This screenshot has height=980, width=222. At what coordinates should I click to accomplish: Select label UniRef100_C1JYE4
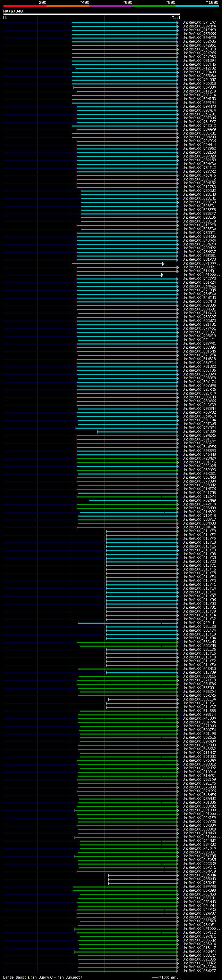(x=199, y=588)
